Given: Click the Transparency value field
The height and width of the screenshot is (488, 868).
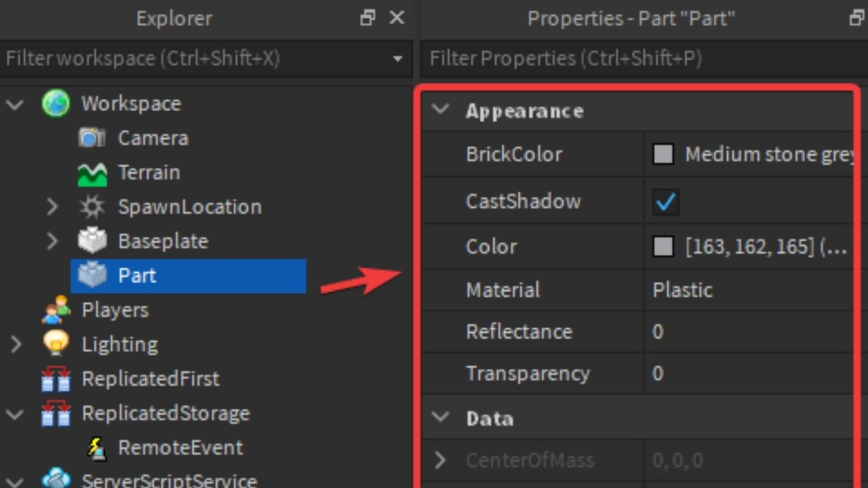Looking at the screenshot, I should pyautogui.click(x=706, y=373).
